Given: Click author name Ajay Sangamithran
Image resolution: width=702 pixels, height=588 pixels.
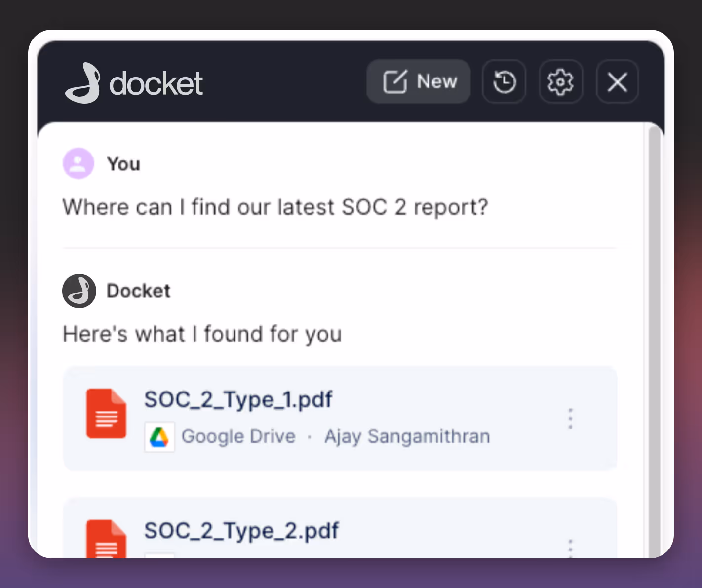Looking at the screenshot, I should tap(407, 436).
